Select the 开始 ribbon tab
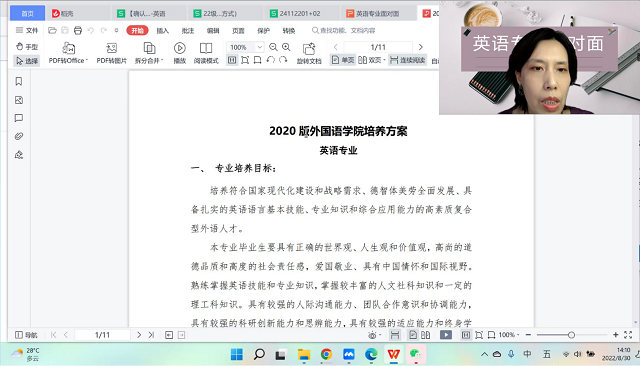640x366 pixels. point(138,31)
